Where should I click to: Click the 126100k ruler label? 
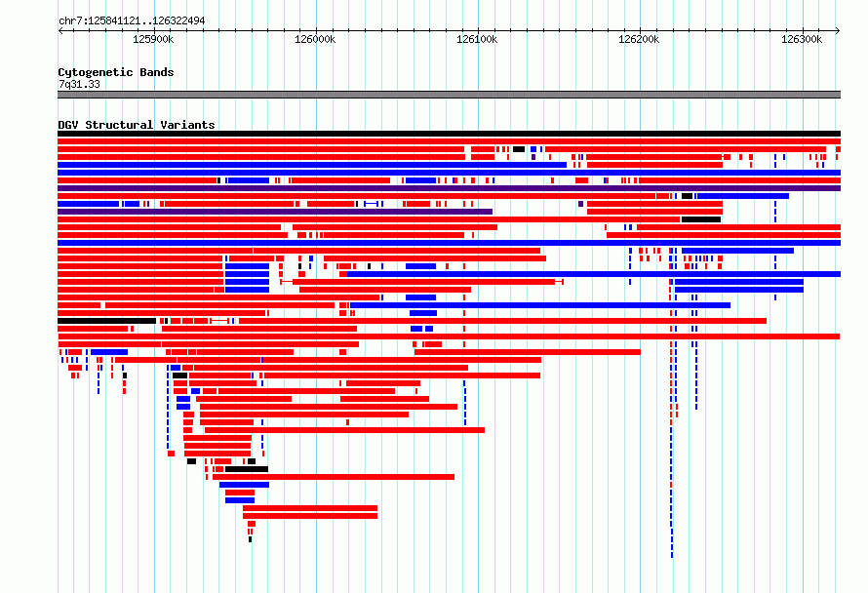point(477,39)
